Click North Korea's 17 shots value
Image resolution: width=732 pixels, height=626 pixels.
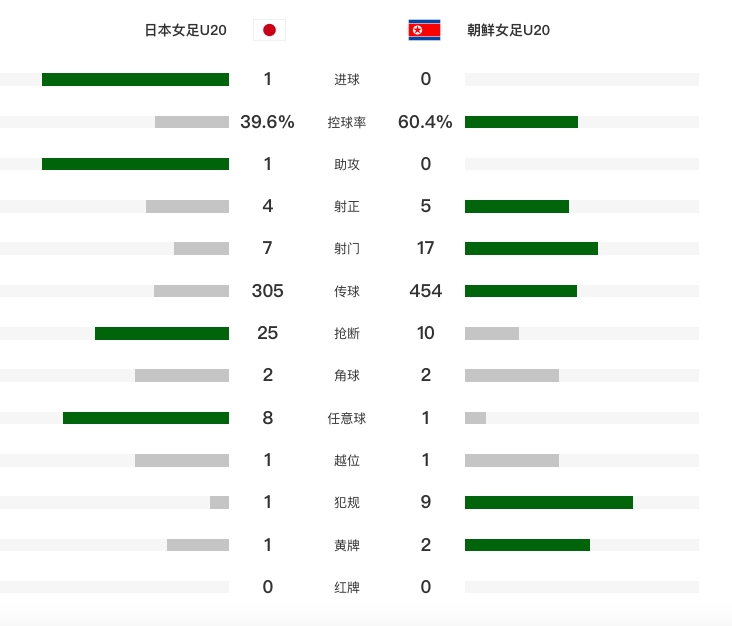pyautogui.click(x=426, y=249)
